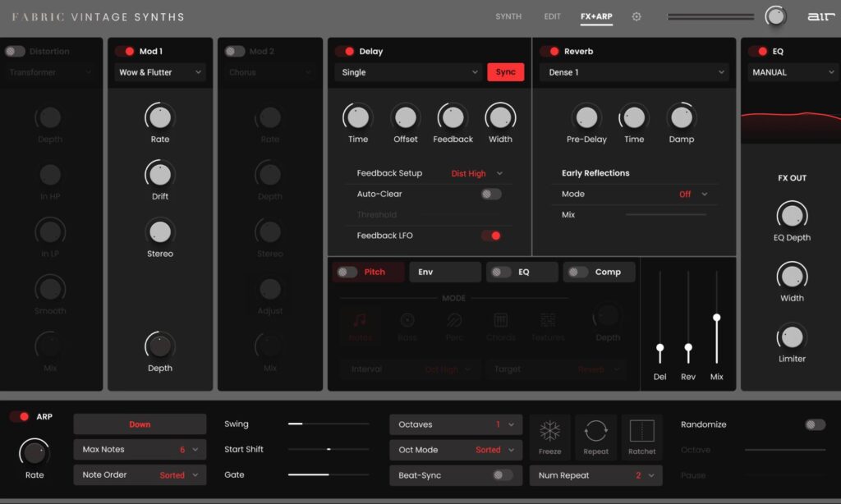Toggle the Feedback LFO switch
The width and height of the screenshot is (841, 504).
coord(492,236)
